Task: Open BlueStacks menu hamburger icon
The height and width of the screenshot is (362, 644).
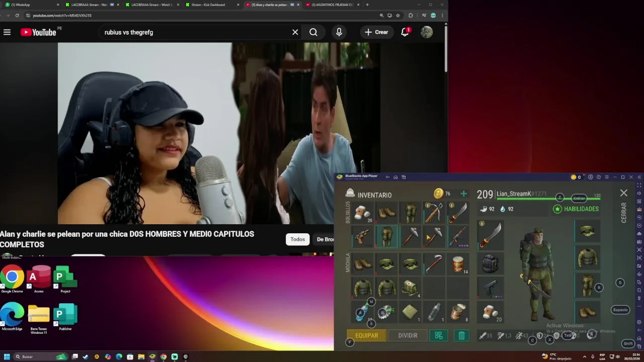Action: 607,177
